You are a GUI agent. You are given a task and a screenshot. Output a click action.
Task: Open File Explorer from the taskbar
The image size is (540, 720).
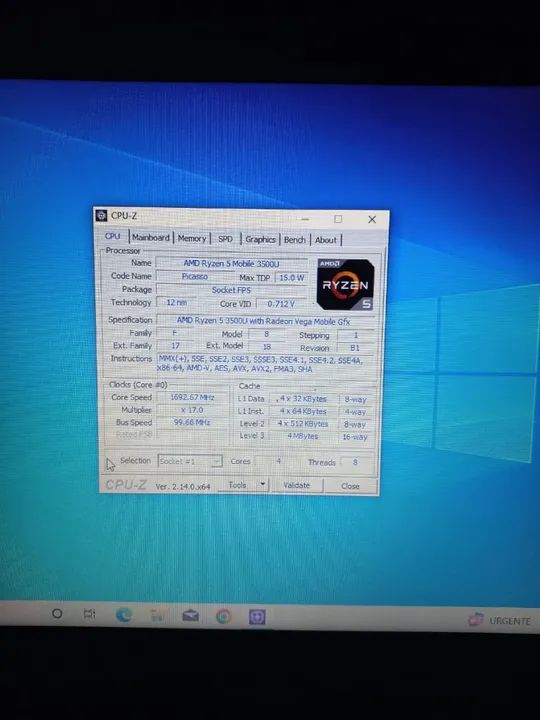pyautogui.click(x=157, y=615)
